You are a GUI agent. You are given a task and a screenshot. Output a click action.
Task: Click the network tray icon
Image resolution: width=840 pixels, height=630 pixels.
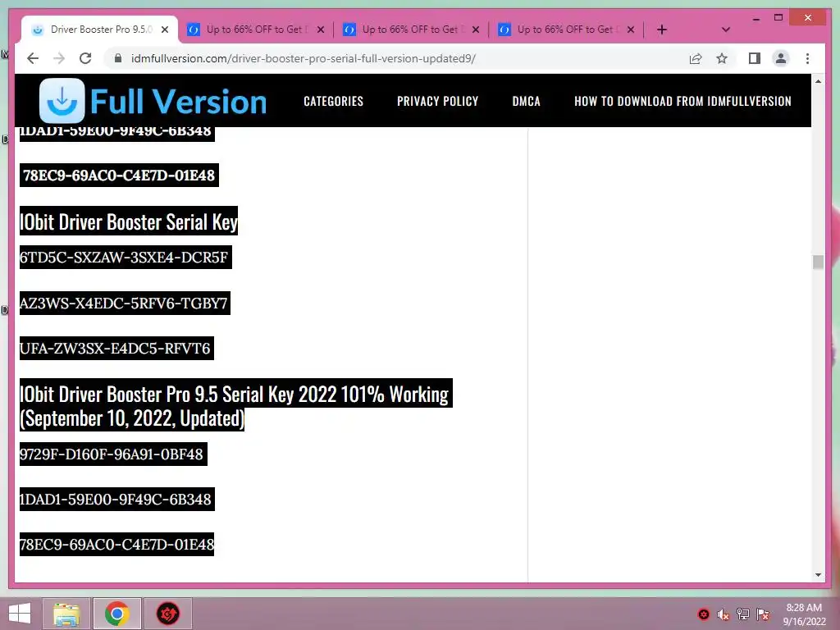pos(743,614)
